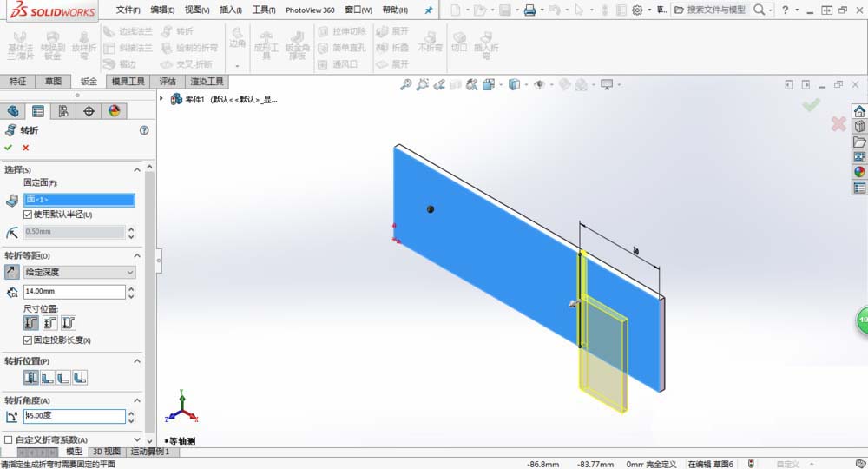Open the PhotoView 360 menu
Viewport: 868px width, 469px height.
tap(310, 10)
